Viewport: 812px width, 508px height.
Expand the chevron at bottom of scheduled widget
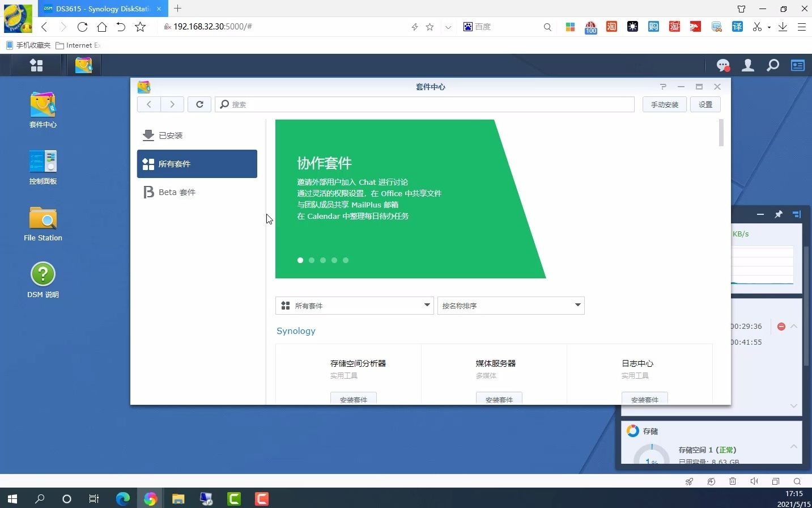pos(794,406)
